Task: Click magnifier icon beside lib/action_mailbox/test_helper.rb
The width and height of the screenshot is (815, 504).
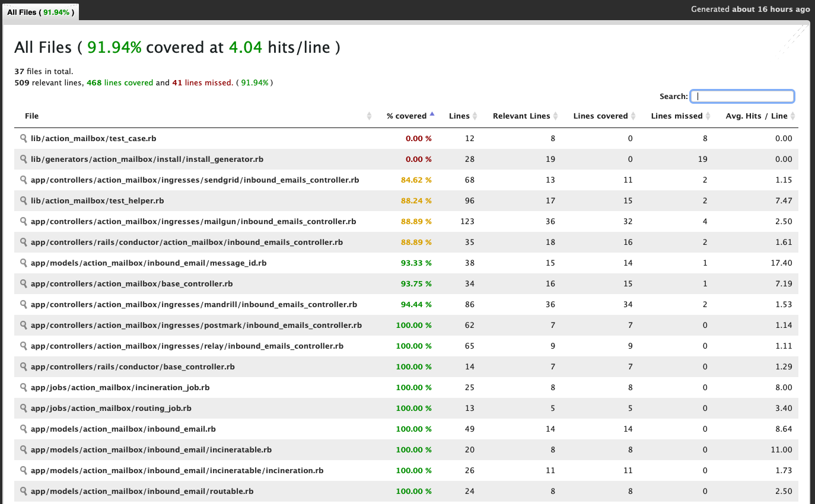Action: (24, 200)
